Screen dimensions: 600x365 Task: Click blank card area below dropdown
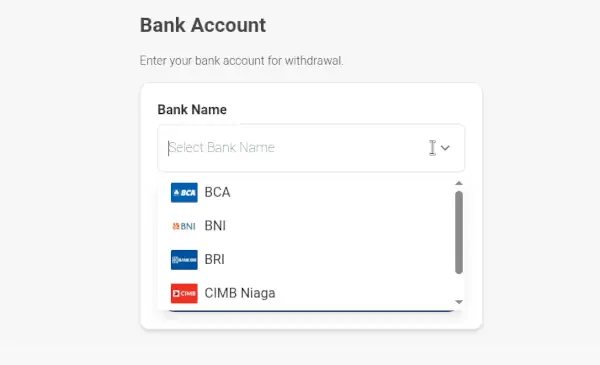pos(311,321)
